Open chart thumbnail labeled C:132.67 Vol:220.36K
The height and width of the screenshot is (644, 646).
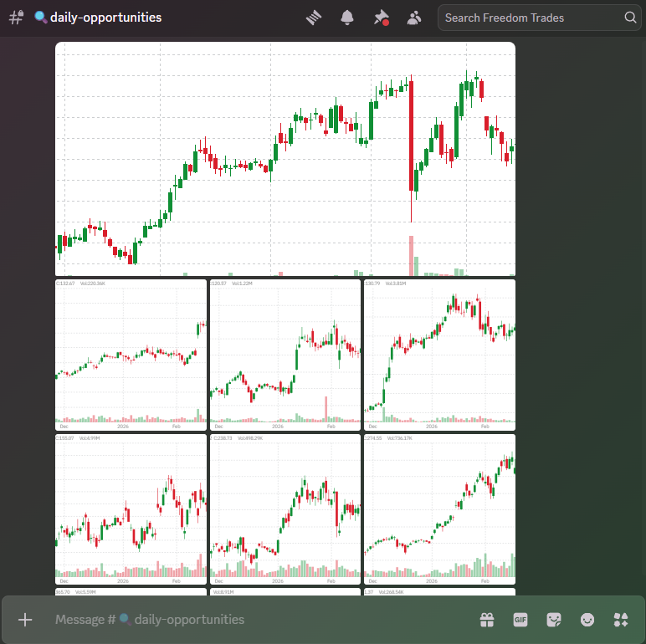(x=131, y=355)
